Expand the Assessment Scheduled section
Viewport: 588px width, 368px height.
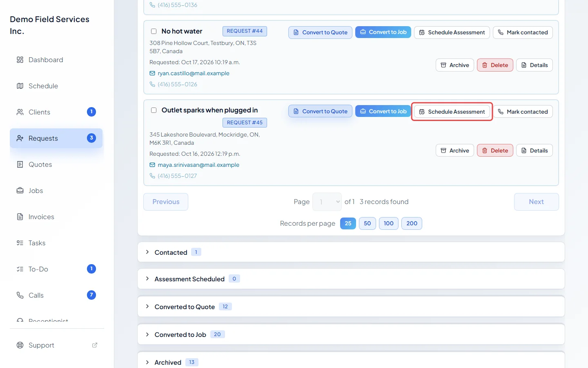(x=351, y=279)
